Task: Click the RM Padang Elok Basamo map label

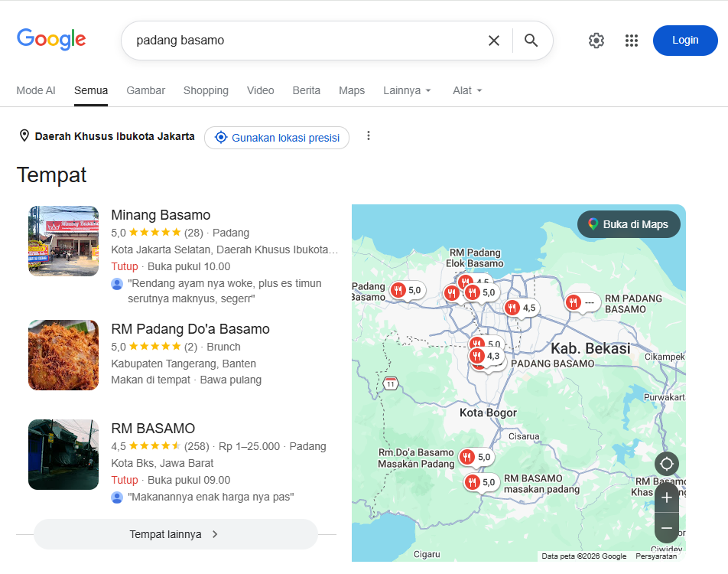Action: coord(475,258)
